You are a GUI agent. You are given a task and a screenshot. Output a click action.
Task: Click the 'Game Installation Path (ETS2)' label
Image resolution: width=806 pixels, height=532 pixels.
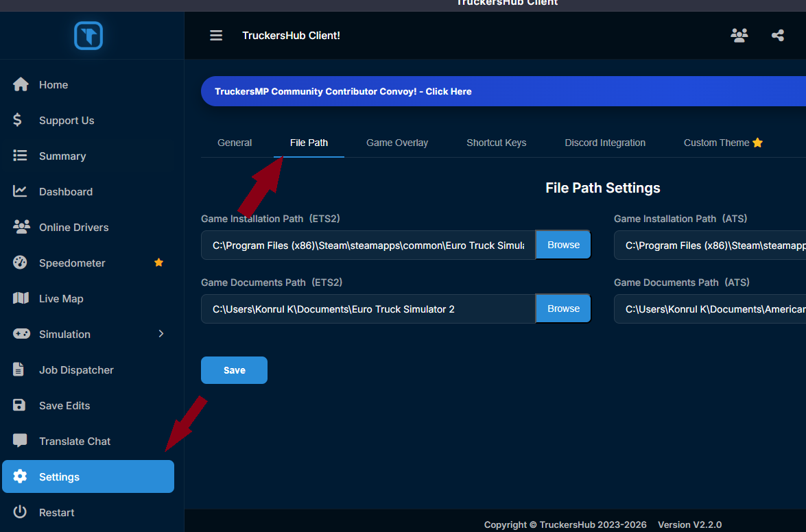(270, 218)
